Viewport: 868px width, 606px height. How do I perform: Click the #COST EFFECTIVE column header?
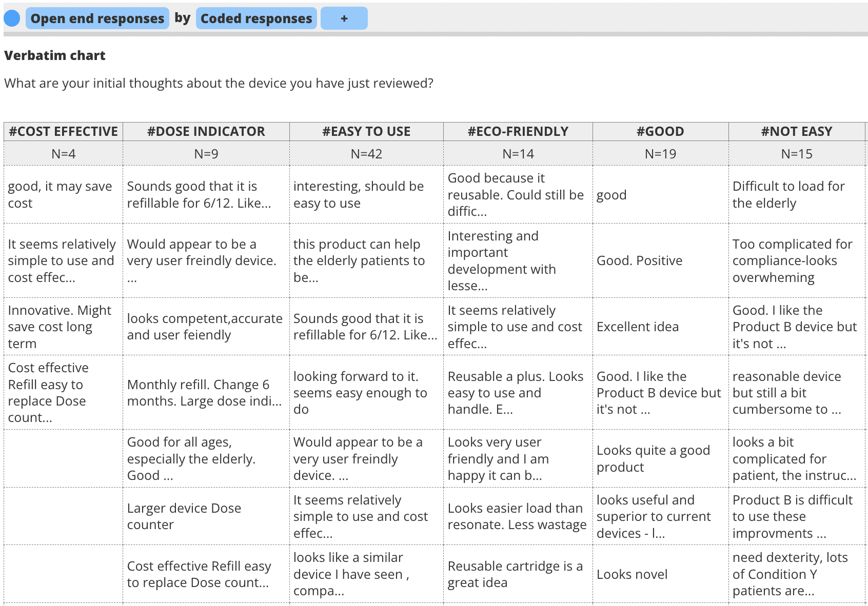pyautogui.click(x=63, y=132)
